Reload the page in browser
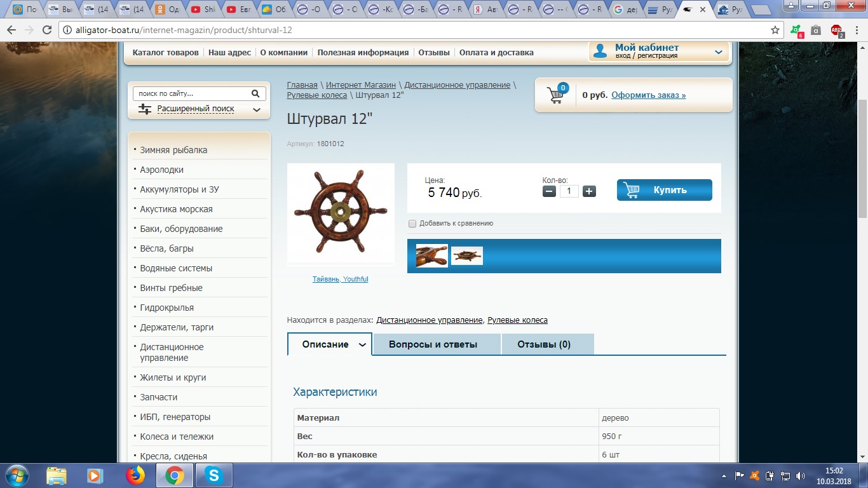 (46, 30)
